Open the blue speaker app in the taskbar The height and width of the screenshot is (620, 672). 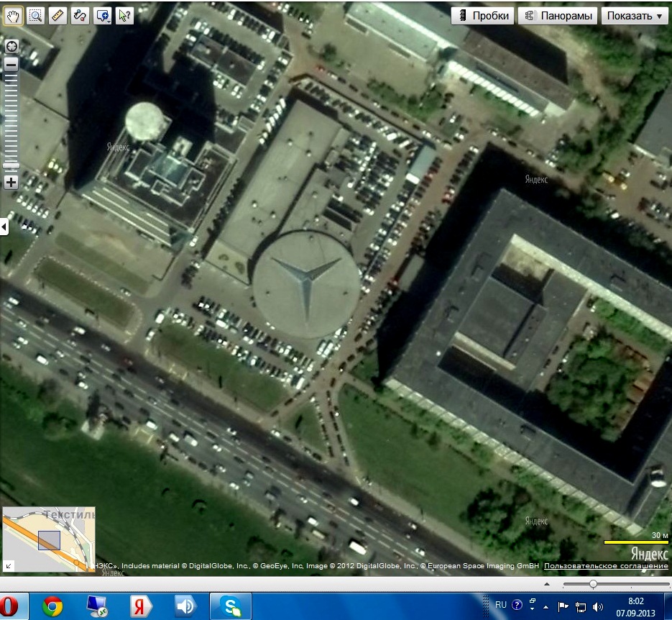pyautogui.click(x=186, y=607)
